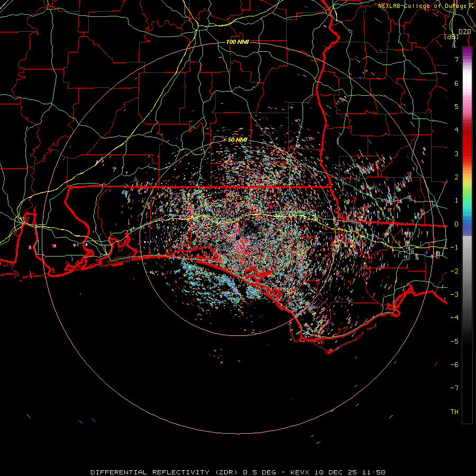Click the "-1" value on the dB scale
The height and width of the screenshot is (476, 476).
[454, 248]
